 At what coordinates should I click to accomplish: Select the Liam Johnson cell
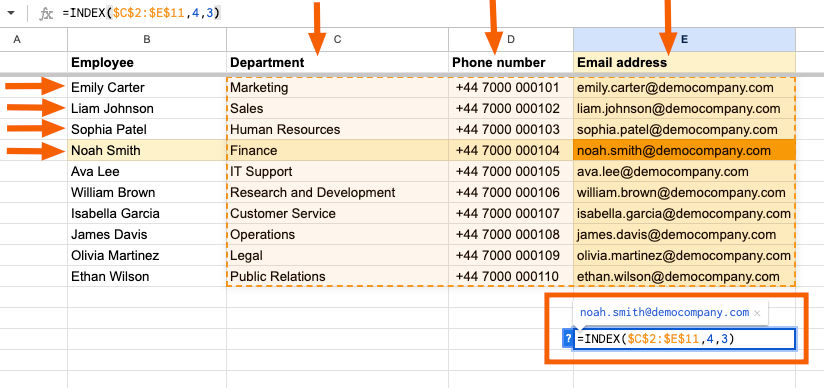147,108
